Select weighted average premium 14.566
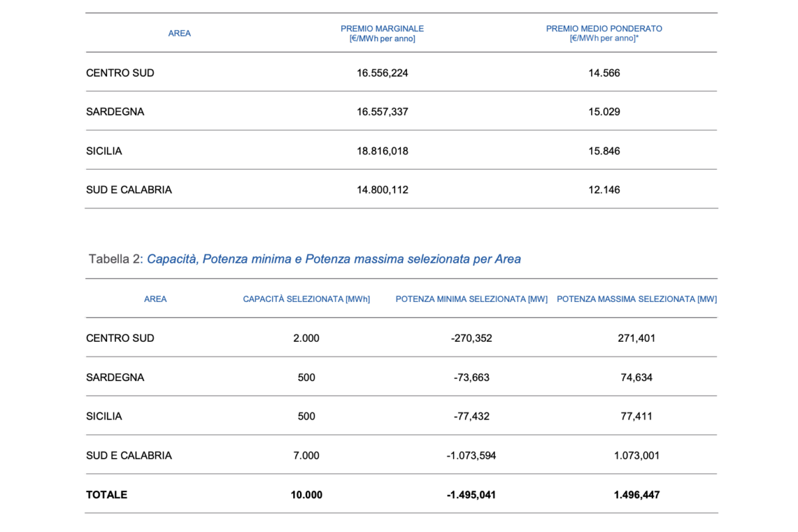Screen dimensions: 798x532 click(604, 73)
